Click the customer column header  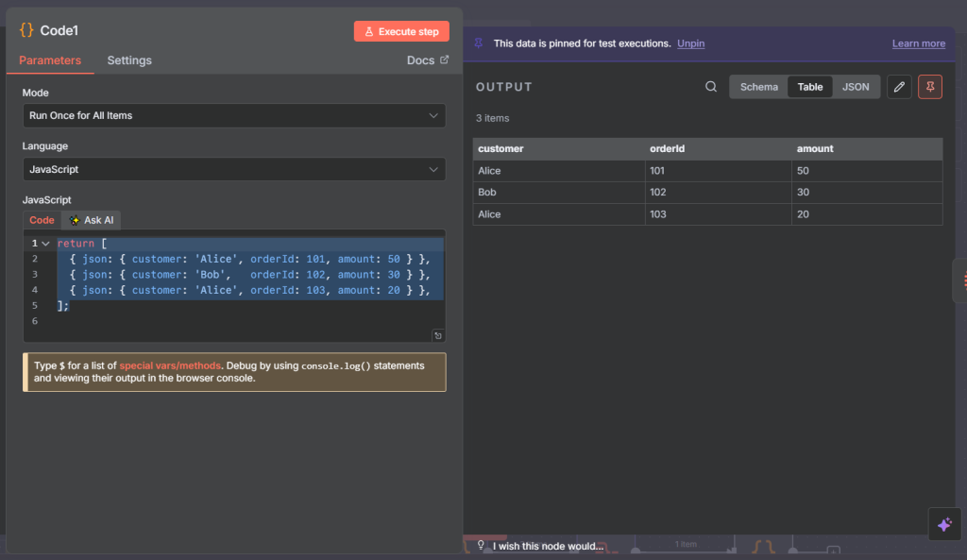(501, 149)
